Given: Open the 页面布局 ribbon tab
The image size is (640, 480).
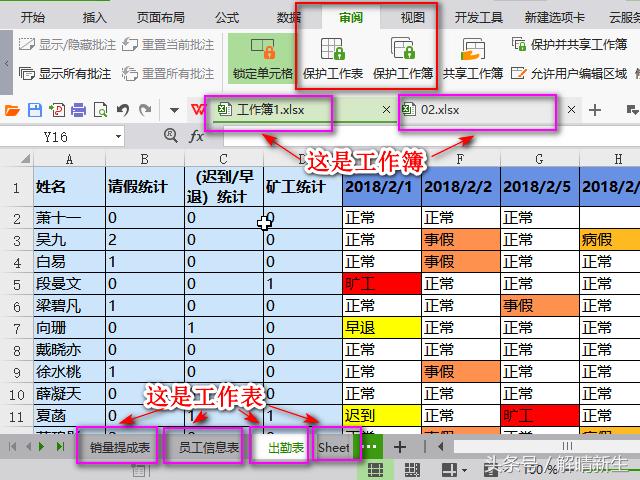Looking at the screenshot, I should click(x=161, y=18).
